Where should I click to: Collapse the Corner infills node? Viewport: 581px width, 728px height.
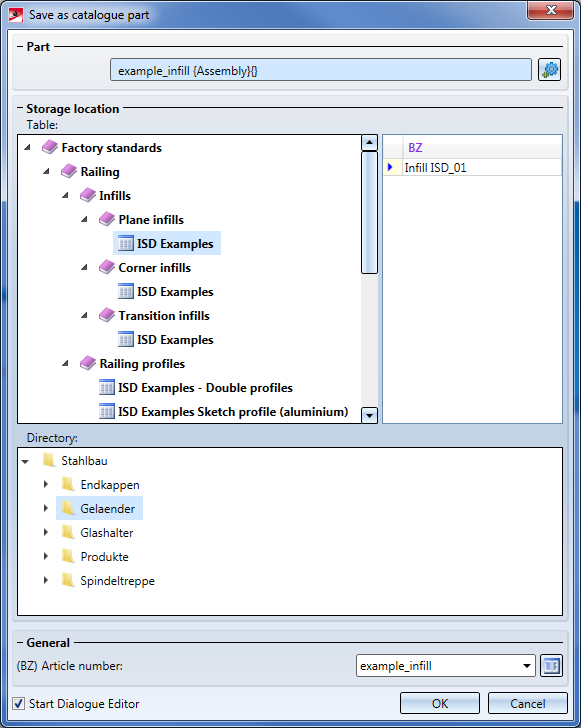[85, 267]
